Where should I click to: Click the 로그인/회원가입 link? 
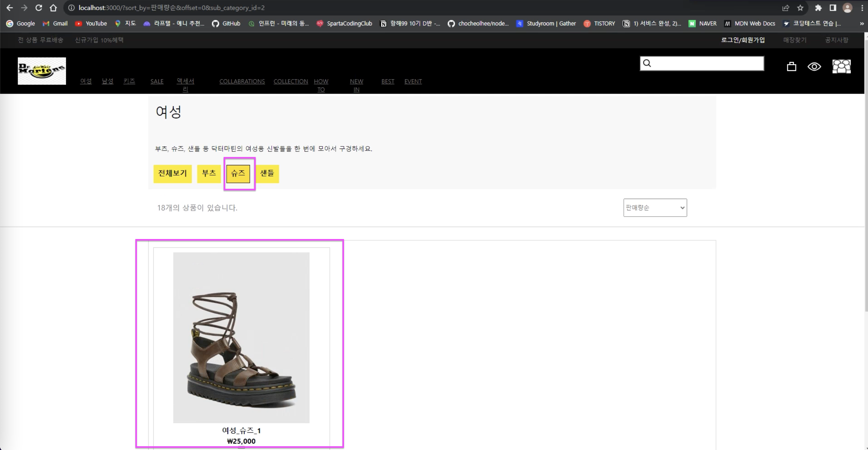coord(743,40)
